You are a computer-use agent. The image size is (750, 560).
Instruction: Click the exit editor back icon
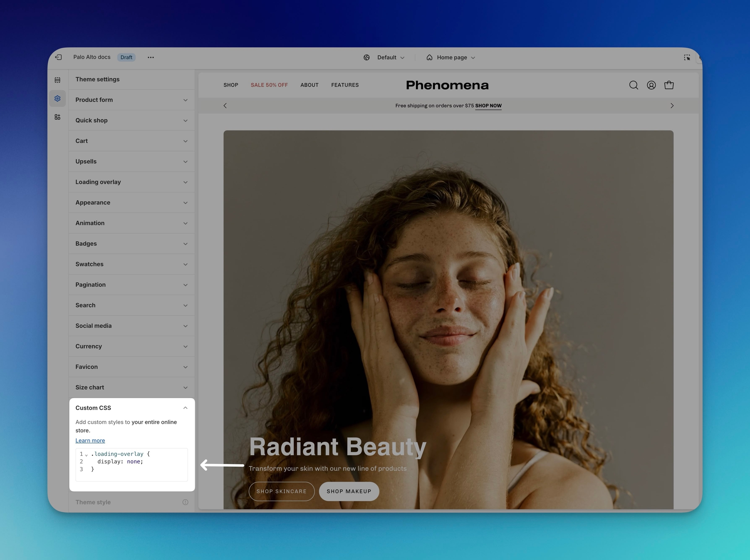click(x=58, y=57)
